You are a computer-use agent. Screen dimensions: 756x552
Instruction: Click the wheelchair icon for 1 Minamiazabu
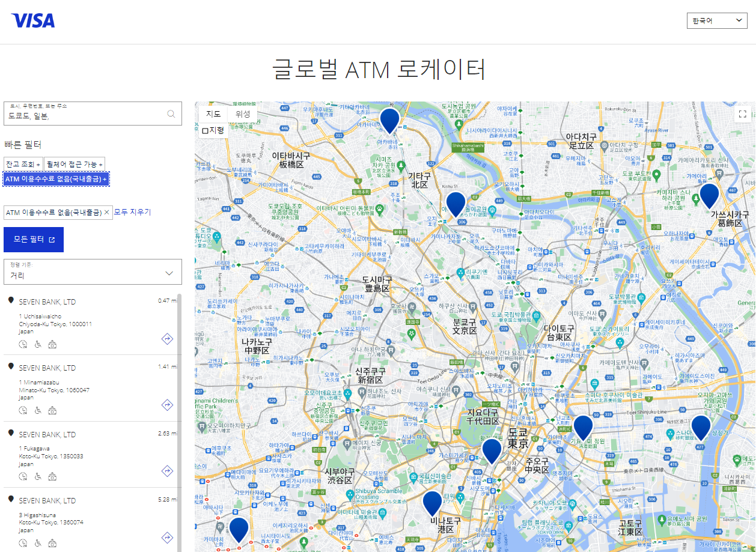tap(38, 410)
